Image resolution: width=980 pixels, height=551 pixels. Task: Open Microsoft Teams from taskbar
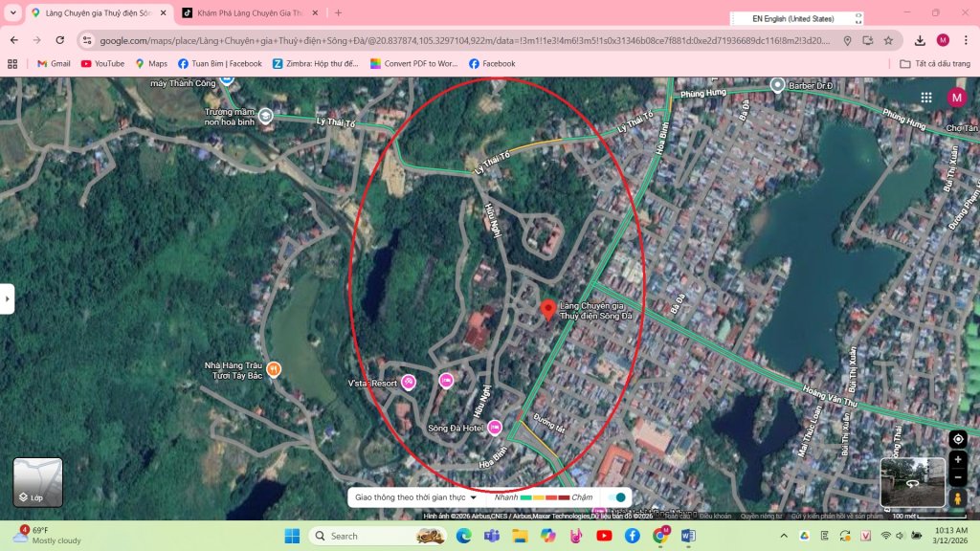pyautogui.click(x=491, y=536)
